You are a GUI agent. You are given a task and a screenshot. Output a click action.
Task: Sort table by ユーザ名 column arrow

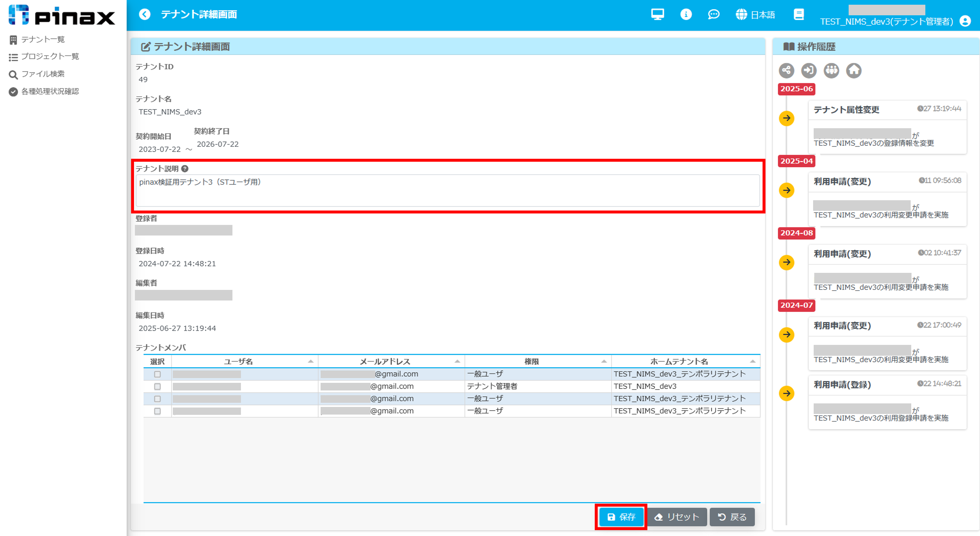click(x=310, y=361)
